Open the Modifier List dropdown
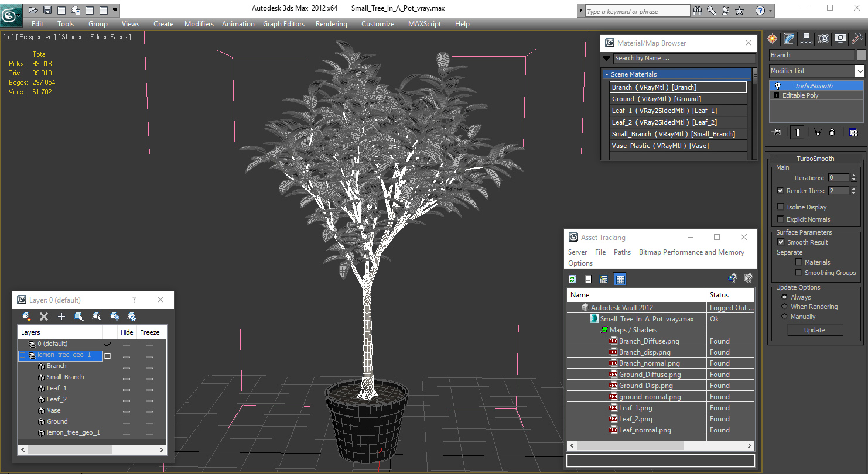The width and height of the screenshot is (868, 474). click(x=859, y=71)
